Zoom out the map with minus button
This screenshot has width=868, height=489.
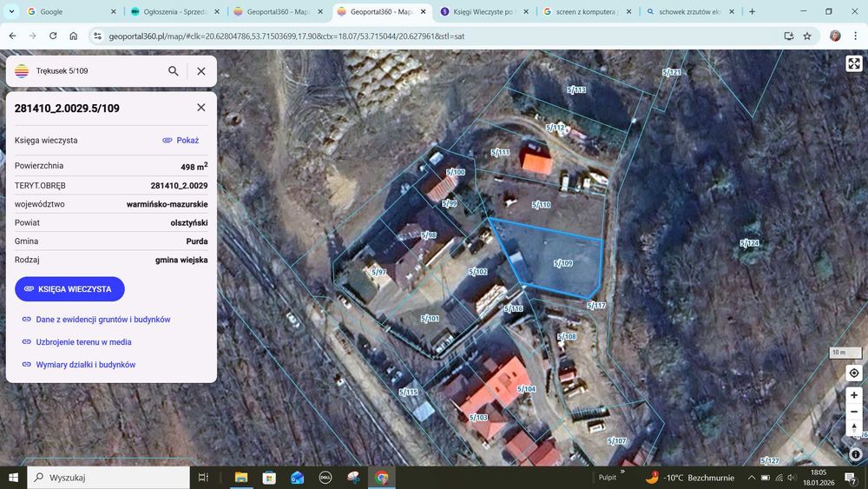coord(854,412)
